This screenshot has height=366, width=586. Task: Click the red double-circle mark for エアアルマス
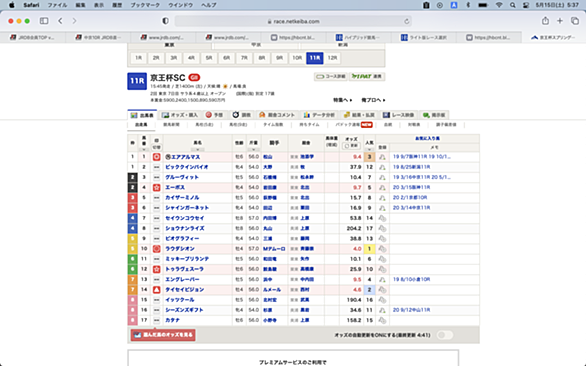[157, 157]
